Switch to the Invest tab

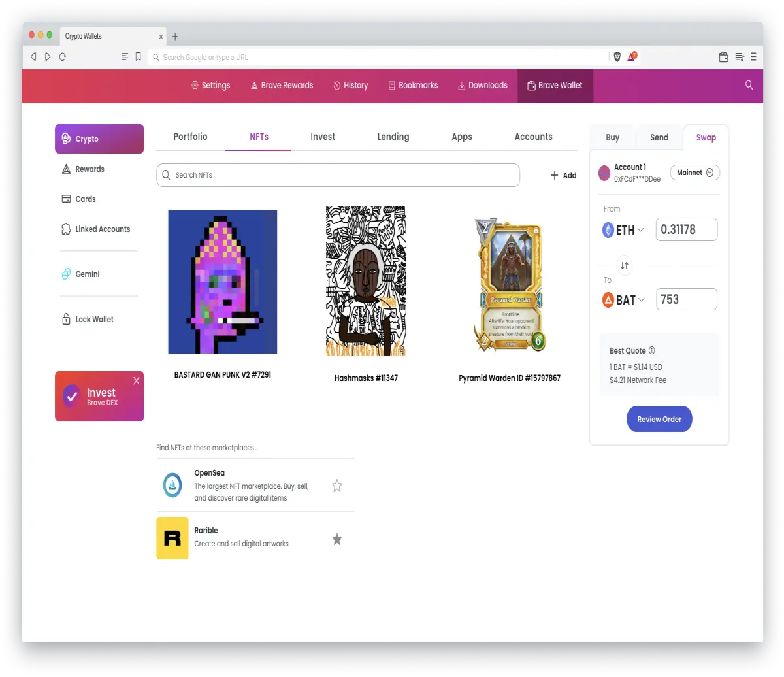point(323,137)
